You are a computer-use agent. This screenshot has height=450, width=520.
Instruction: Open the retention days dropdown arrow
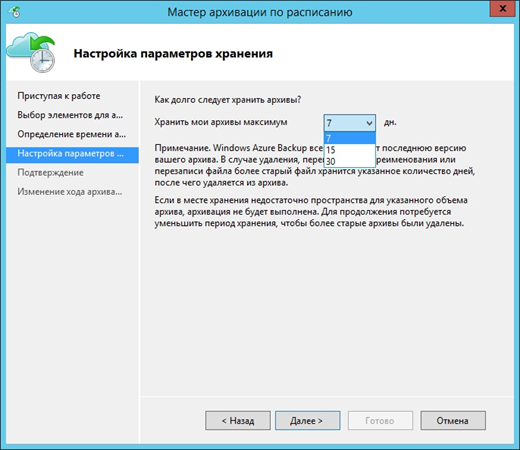point(369,123)
